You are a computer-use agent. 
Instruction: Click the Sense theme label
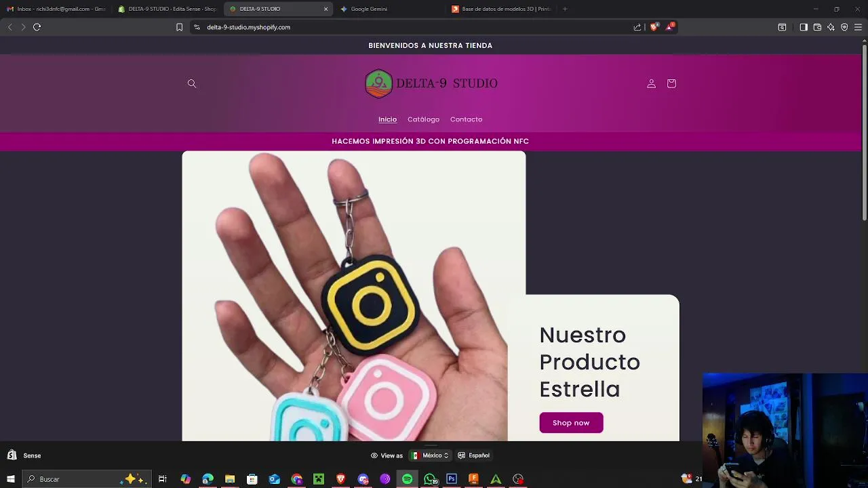coord(32,455)
